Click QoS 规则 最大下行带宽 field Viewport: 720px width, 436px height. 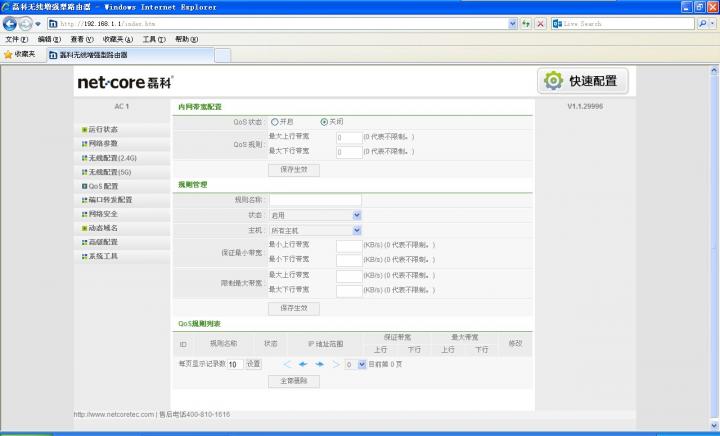349,152
